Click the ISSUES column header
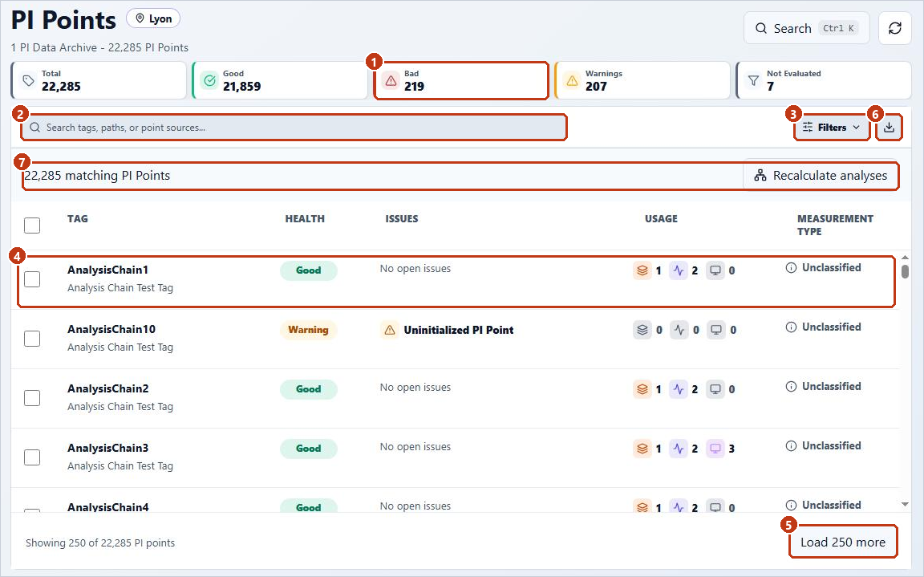Image resolution: width=924 pixels, height=577 pixels. 402,218
